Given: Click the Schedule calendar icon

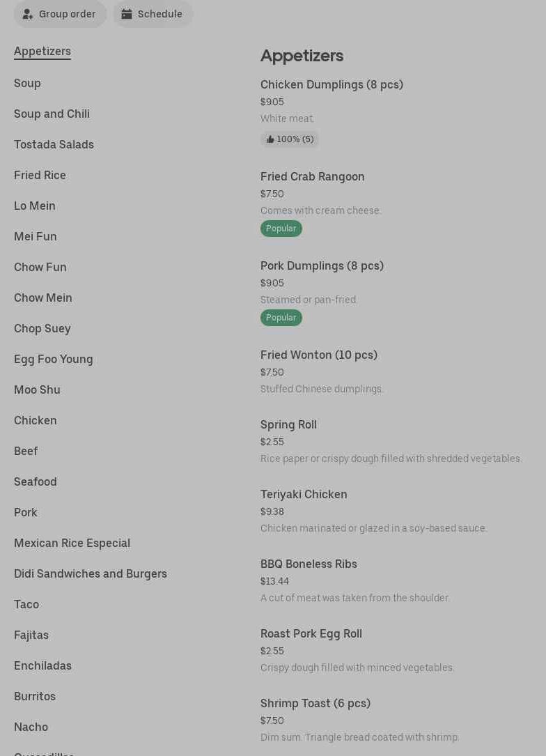Looking at the screenshot, I should [127, 14].
